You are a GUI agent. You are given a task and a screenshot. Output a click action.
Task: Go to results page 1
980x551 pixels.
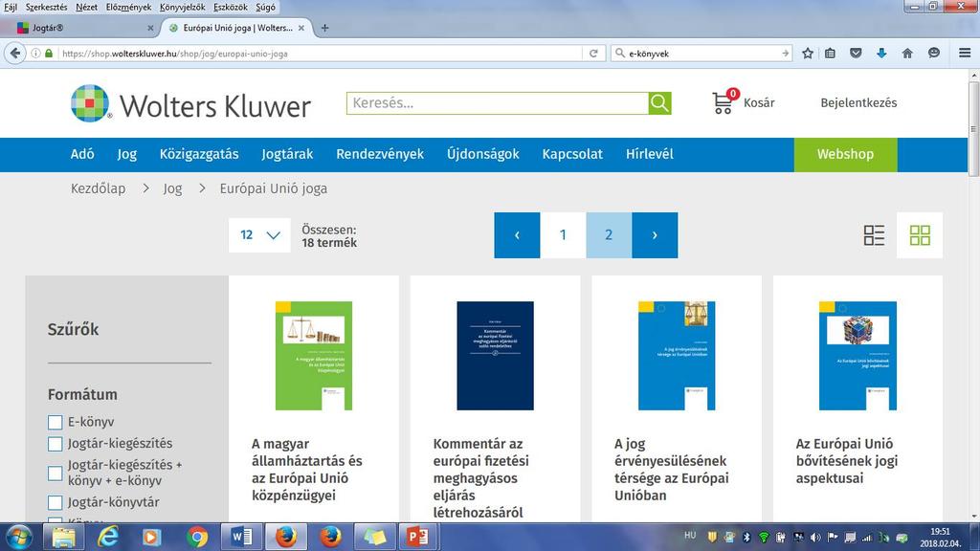point(563,235)
